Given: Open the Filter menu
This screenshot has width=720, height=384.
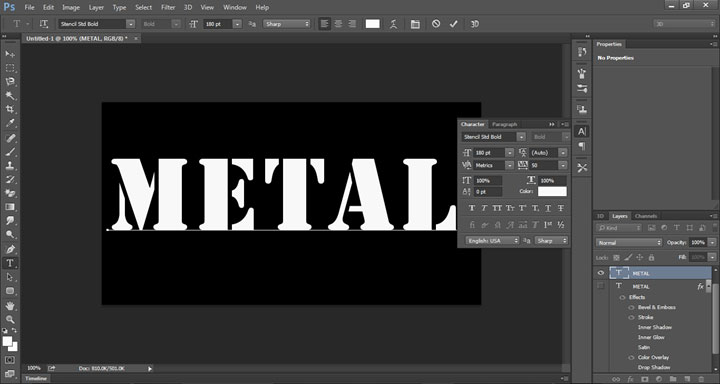Looking at the screenshot, I should point(168,7).
